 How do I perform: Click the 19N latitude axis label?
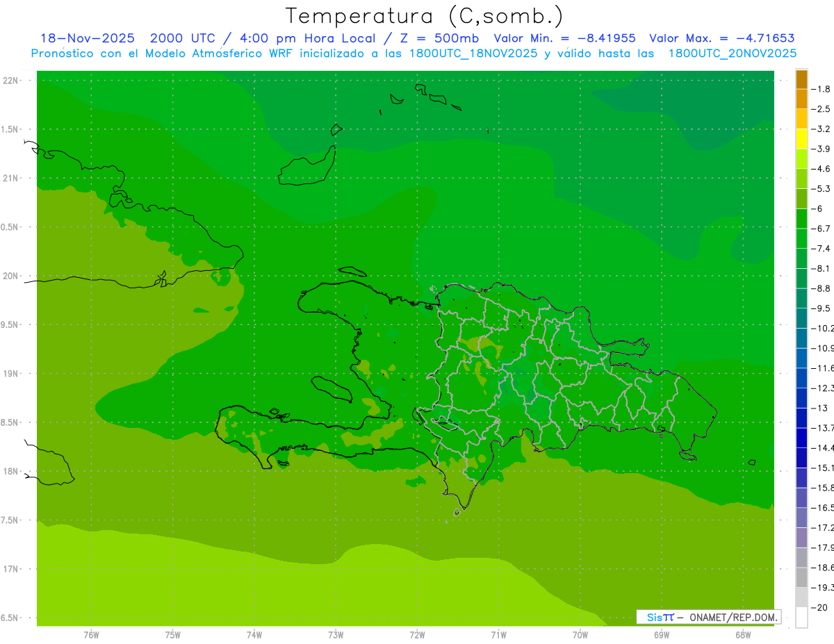coord(10,373)
